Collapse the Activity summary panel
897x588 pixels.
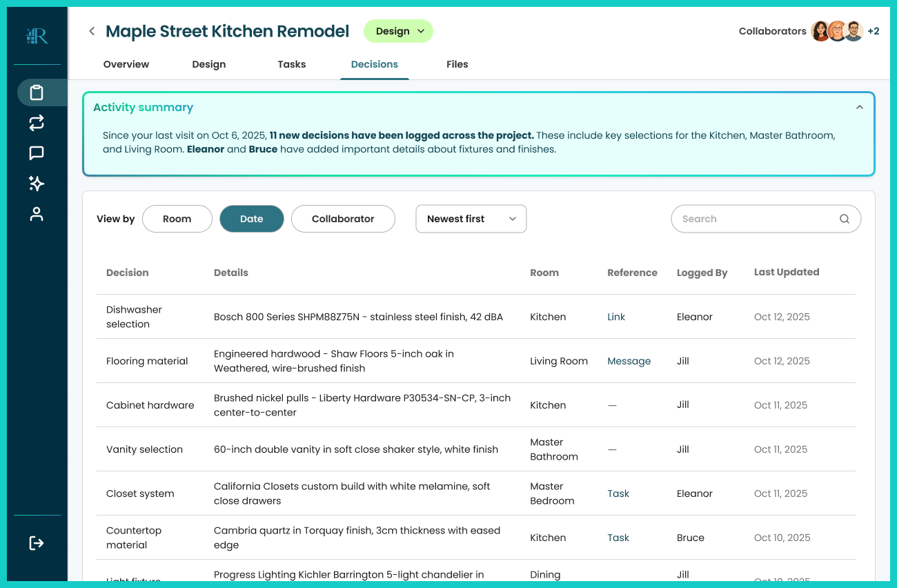point(859,107)
